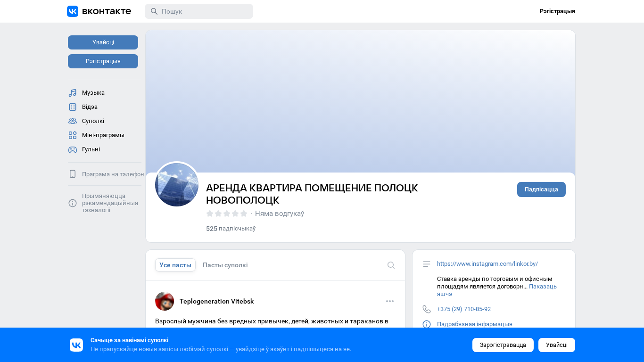
Task: Open Прымяняюцца рэкамендацыйныя тэхналогіі link
Action: [x=110, y=203]
